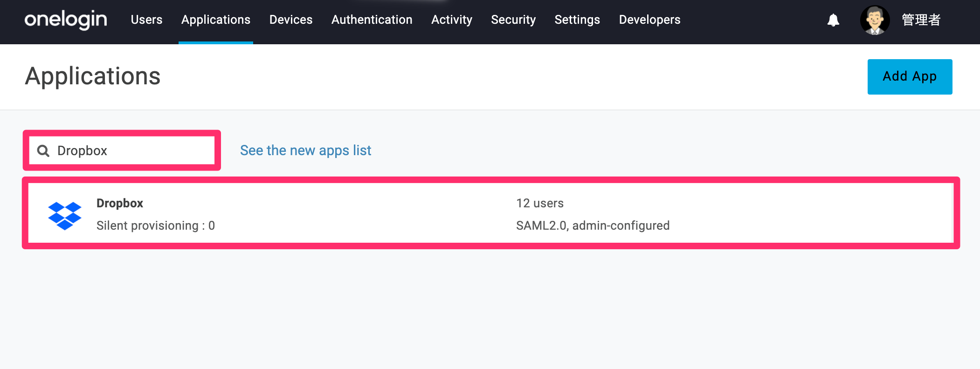Open the Devices menu
980x369 pixels.
[291, 20]
